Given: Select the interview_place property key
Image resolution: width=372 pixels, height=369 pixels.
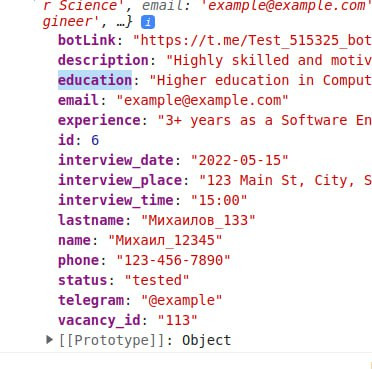Looking at the screenshot, I should 120,180.
